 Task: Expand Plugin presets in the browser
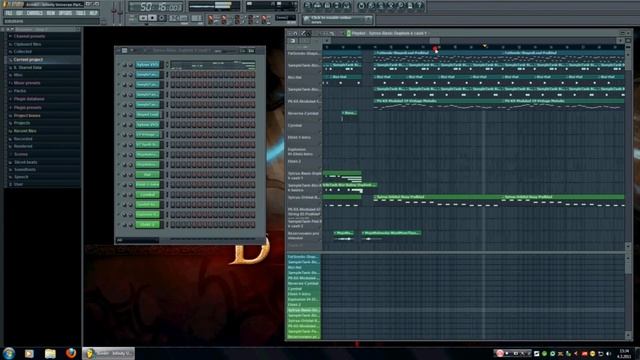click(28, 107)
